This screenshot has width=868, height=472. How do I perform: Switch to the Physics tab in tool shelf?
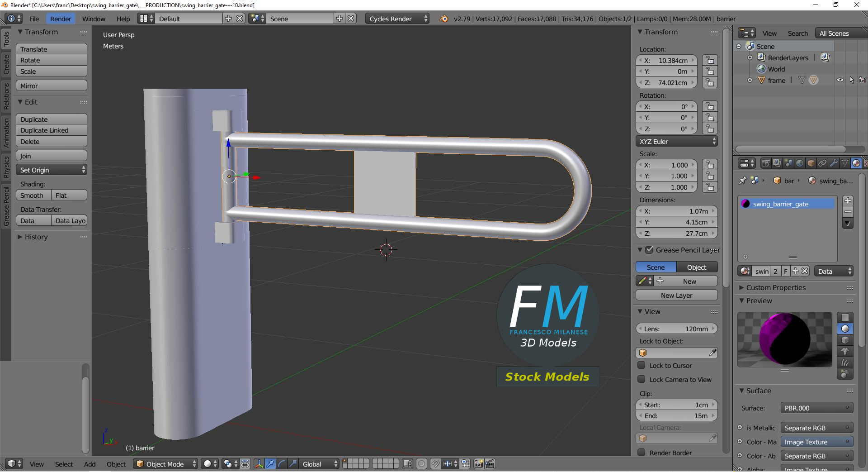pyautogui.click(x=6, y=167)
